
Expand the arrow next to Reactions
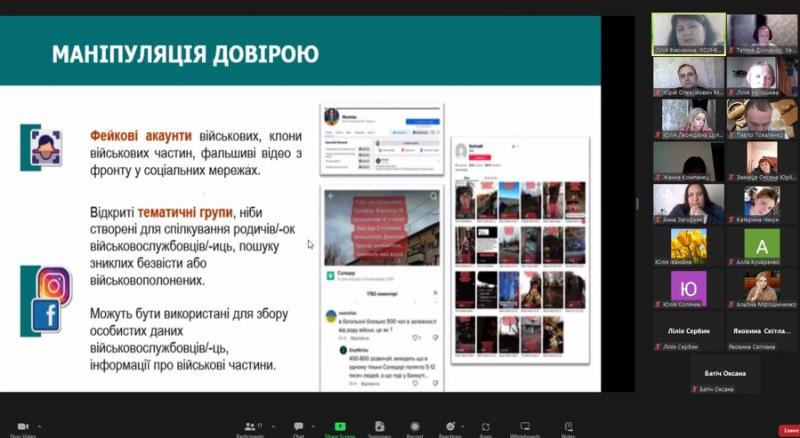click(x=463, y=426)
